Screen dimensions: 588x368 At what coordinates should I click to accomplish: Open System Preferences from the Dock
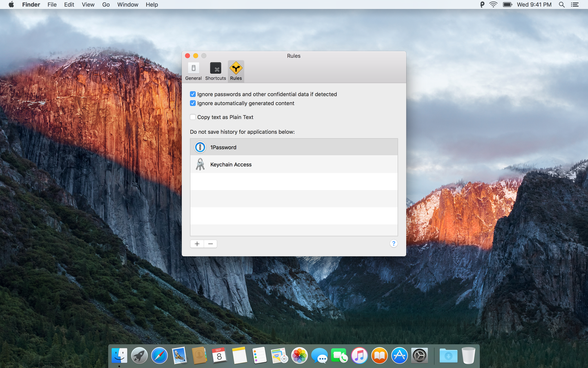419,356
